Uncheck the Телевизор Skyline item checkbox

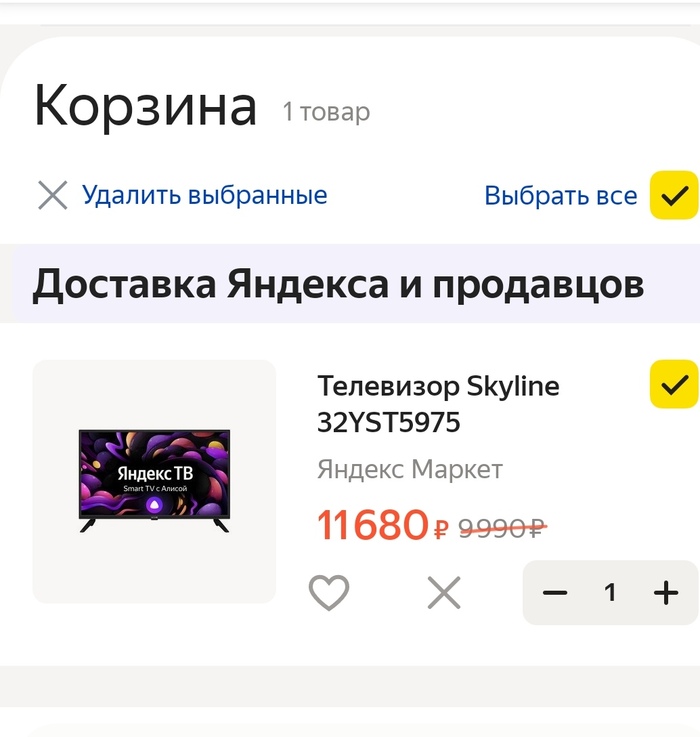[x=674, y=384]
